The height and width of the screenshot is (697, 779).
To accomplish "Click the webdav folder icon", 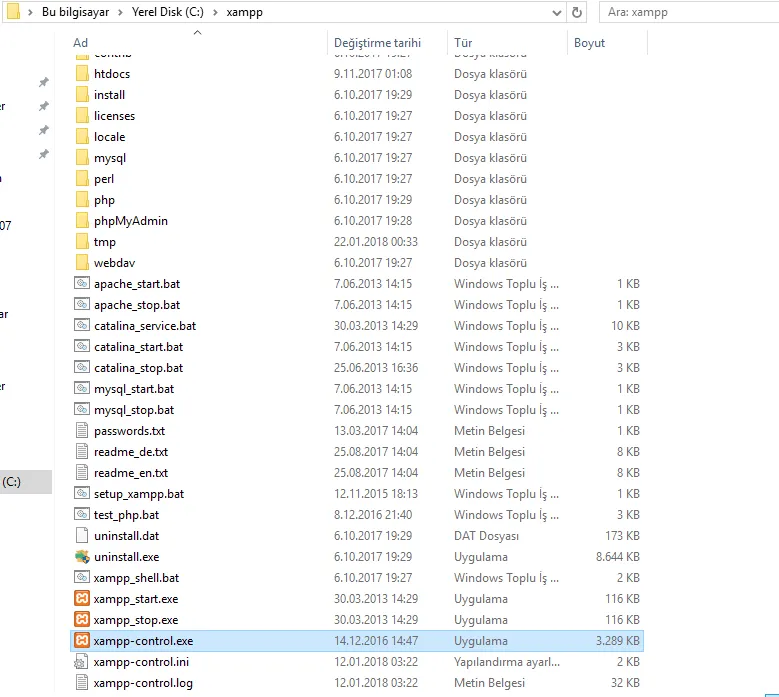I will tap(82, 262).
